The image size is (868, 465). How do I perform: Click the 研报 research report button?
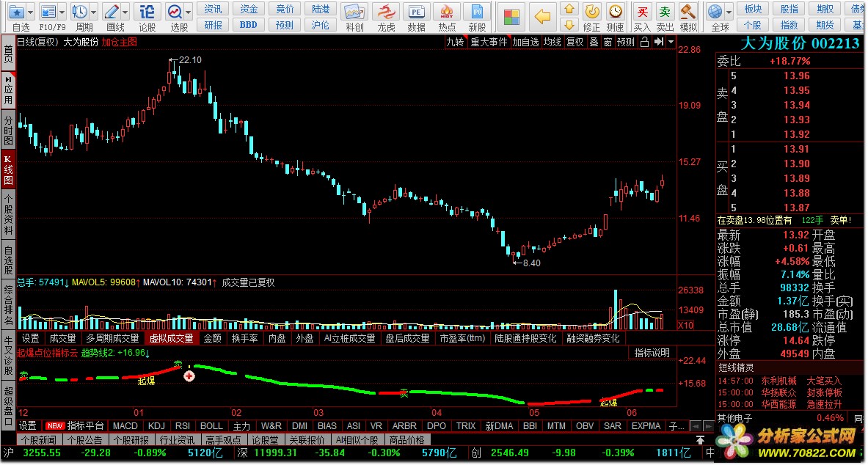click(x=213, y=25)
